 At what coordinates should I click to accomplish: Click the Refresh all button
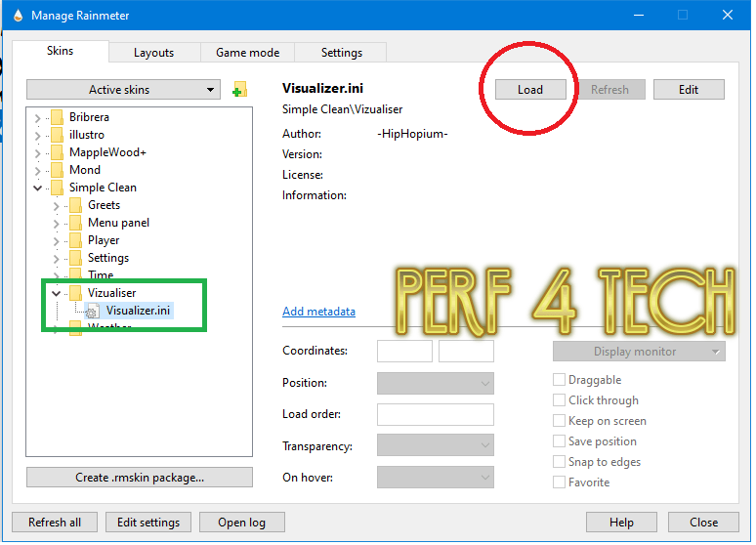tap(55, 523)
